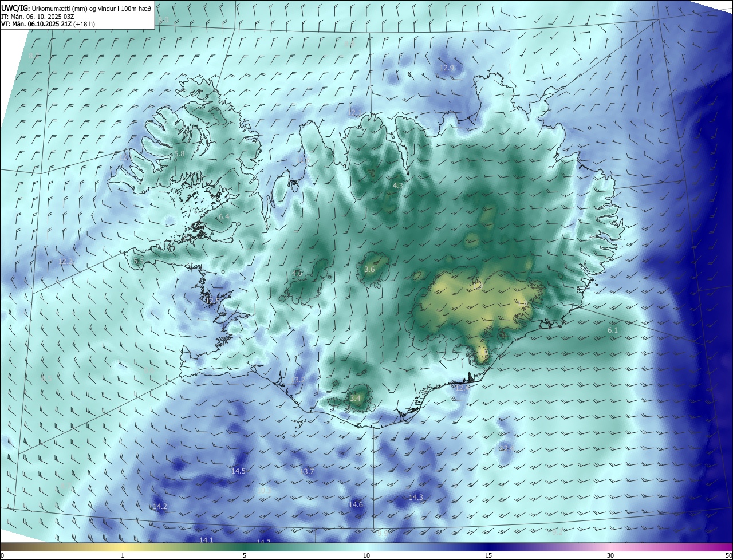Select the 14.2 value label
Image resolution: width=733 pixels, height=560 pixels.
click(160, 506)
